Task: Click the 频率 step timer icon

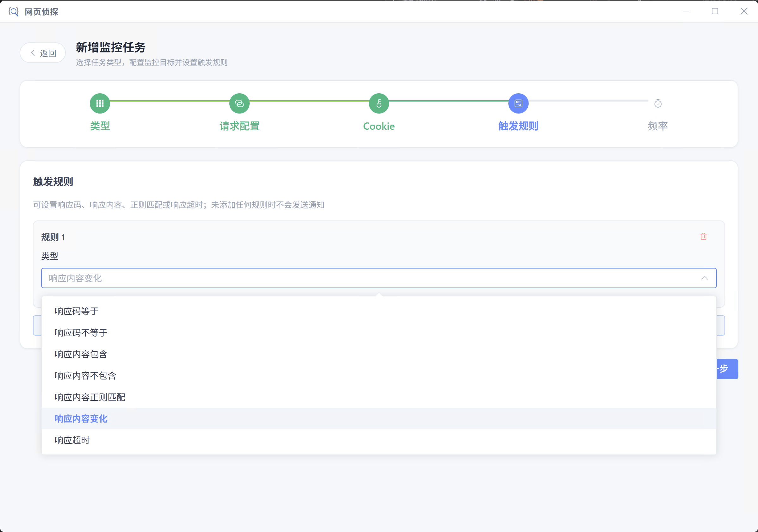Action: click(x=658, y=103)
